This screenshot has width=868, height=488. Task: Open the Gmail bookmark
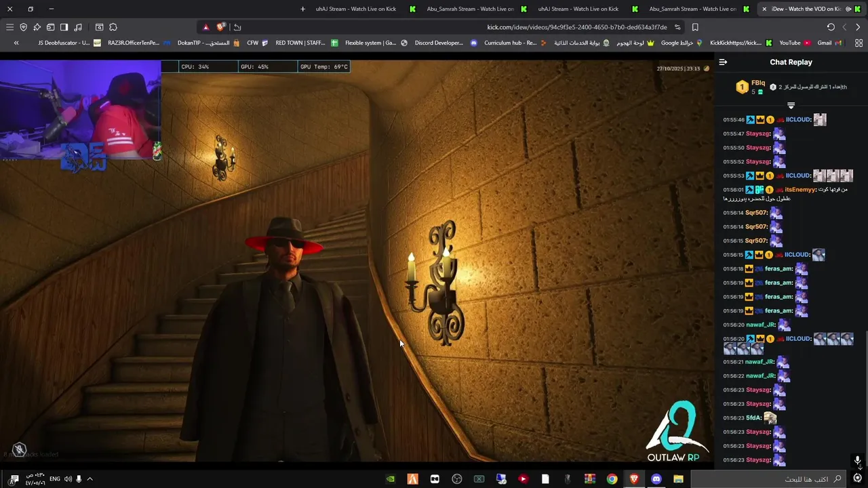[x=829, y=43]
